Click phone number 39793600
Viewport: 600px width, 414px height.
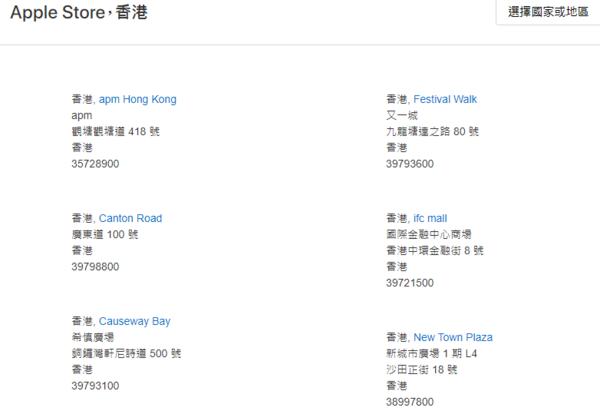[x=410, y=163]
